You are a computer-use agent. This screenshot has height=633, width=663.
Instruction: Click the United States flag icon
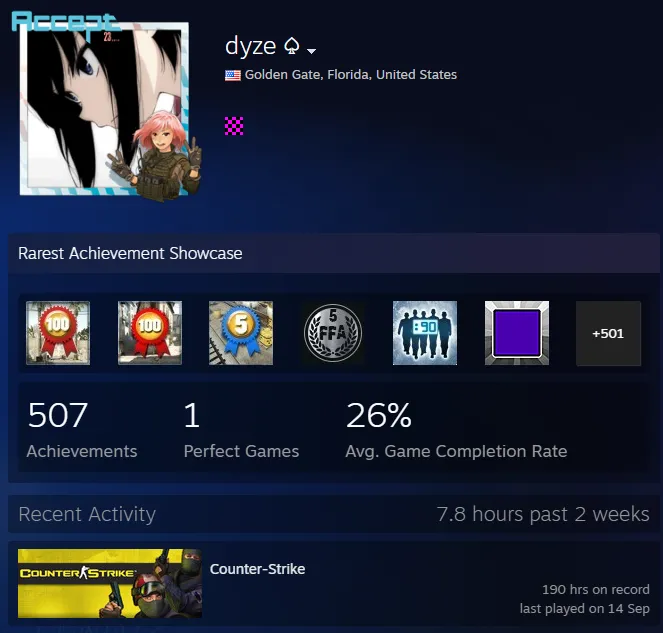point(233,75)
